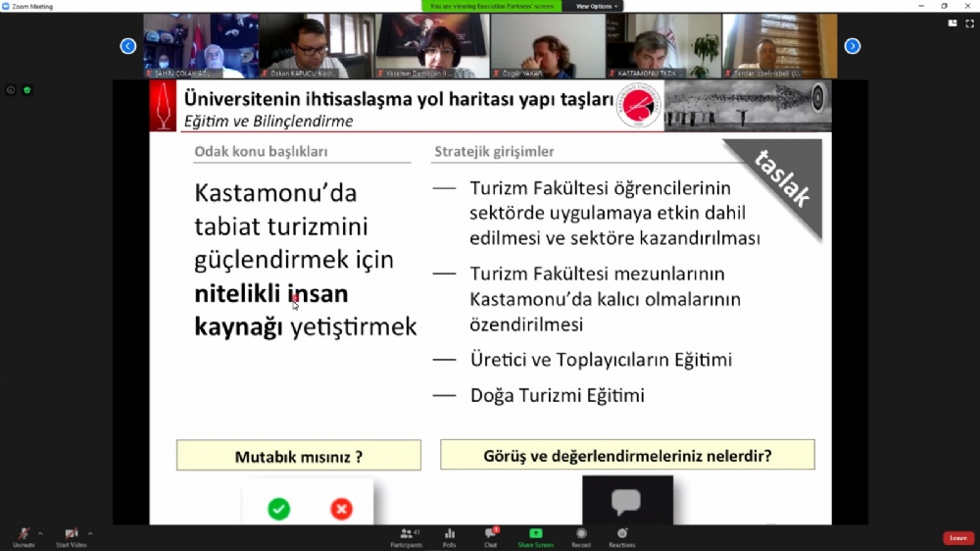Open the View Options dropdown

coord(595,6)
